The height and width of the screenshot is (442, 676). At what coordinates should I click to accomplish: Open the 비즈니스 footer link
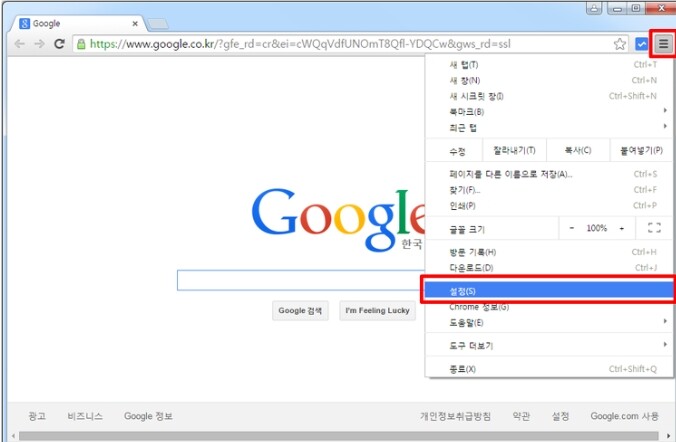click(85, 416)
